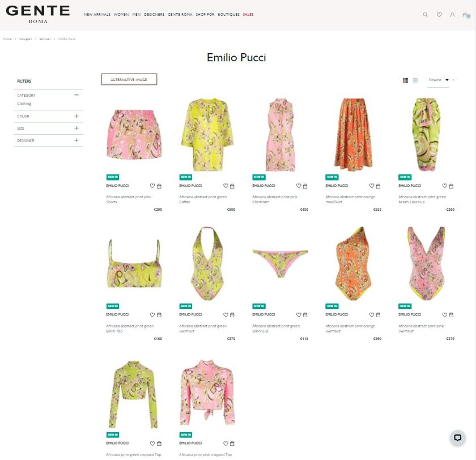Image resolution: width=476 pixels, height=460 pixels.
Task: Select the Clothing category link
Action: click(x=24, y=104)
